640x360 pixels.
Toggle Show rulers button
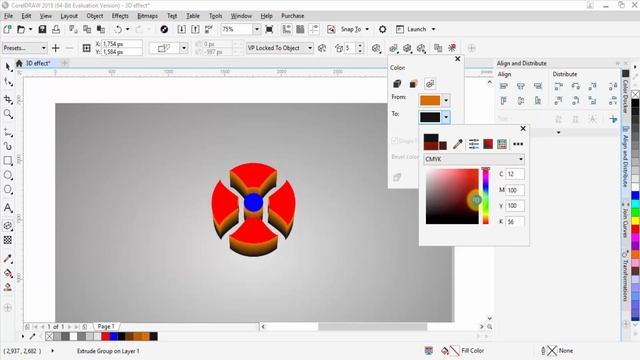287,29
